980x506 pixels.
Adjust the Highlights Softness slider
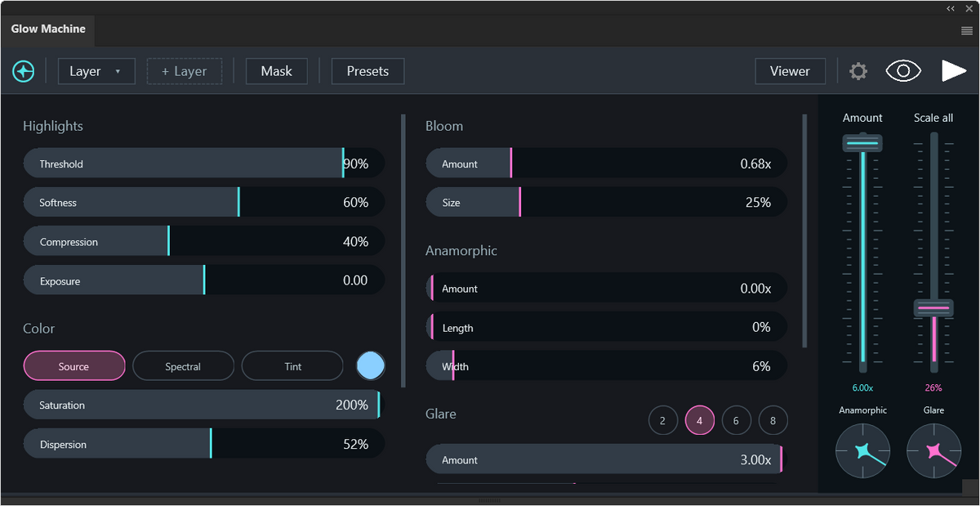(203, 202)
